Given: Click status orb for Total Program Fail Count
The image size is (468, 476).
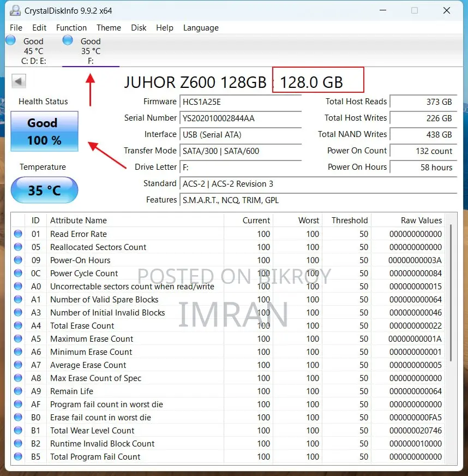Looking at the screenshot, I should (x=18, y=456).
